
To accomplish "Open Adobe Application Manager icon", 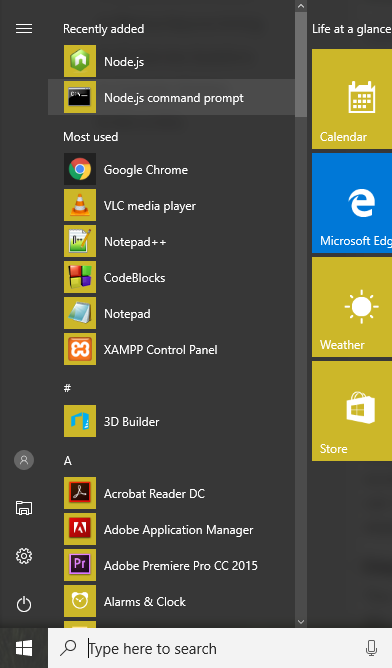I will [x=80, y=529].
